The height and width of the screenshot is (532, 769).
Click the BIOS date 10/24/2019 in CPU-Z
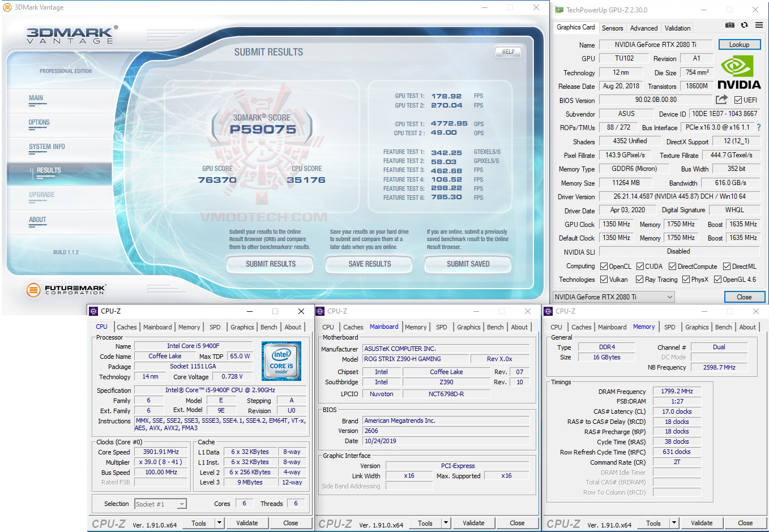(446, 441)
